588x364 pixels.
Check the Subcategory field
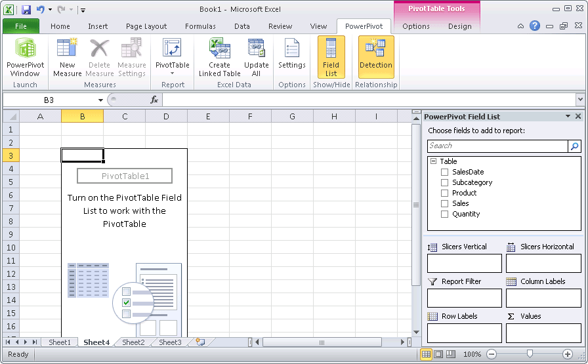coord(444,182)
